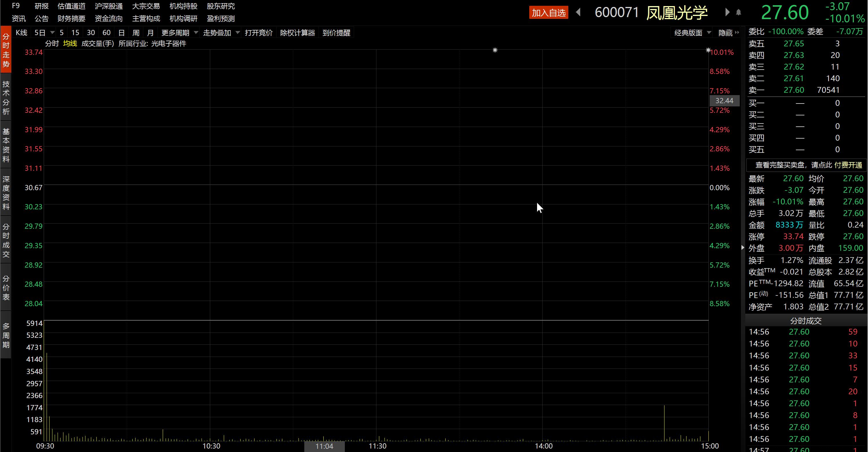Toggle 打开竞价 auction display
The image size is (868, 452).
click(259, 33)
